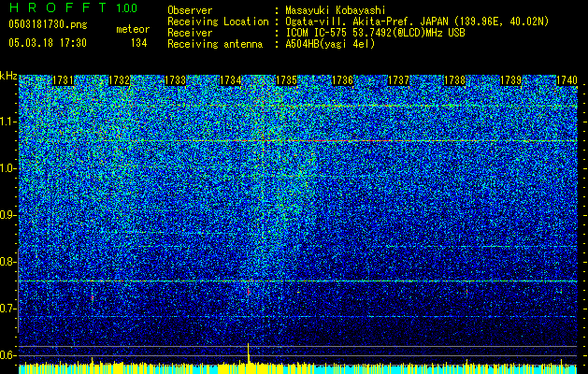Click the observer name Masayuki Kobayashi

point(335,10)
